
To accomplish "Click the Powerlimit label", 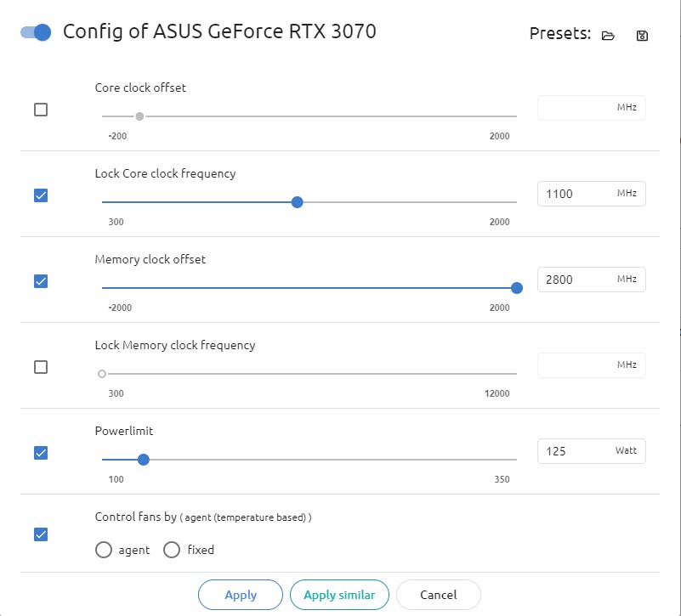I will tap(124, 431).
